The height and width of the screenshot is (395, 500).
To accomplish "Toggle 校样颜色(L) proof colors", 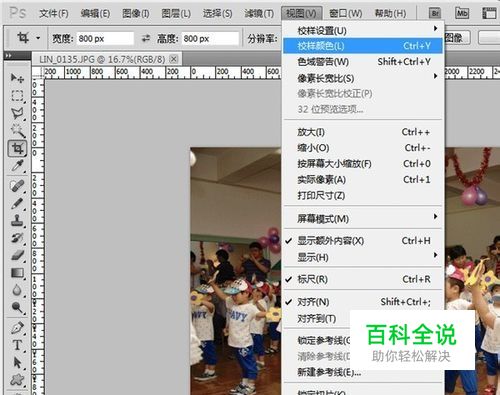I will 363,46.
